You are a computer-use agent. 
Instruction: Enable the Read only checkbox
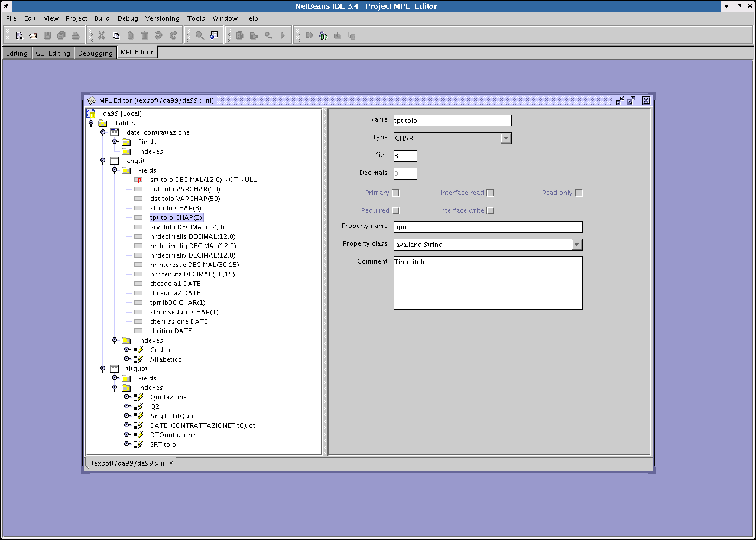point(579,193)
